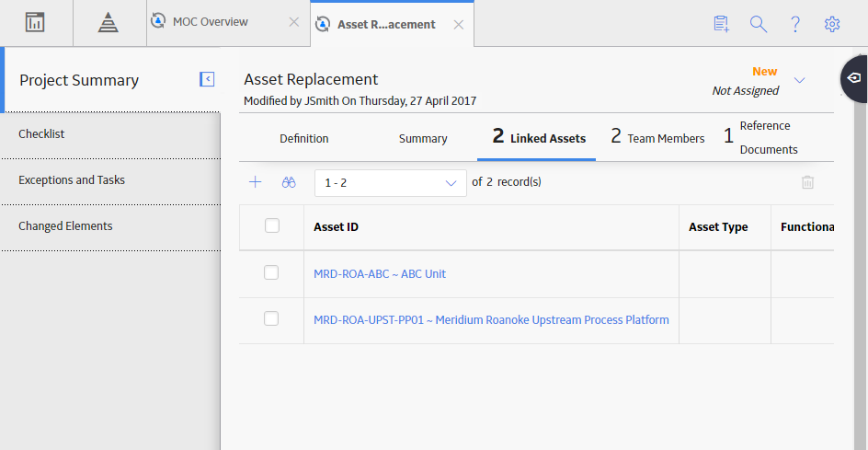This screenshot has height=450, width=868.
Task: Open the Team Members tab
Action: (657, 138)
